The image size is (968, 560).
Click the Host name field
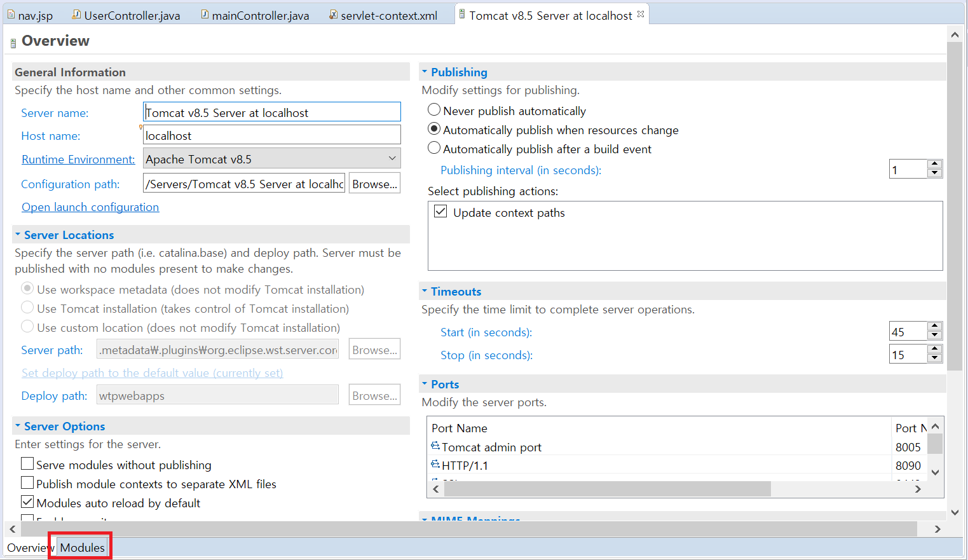click(272, 135)
